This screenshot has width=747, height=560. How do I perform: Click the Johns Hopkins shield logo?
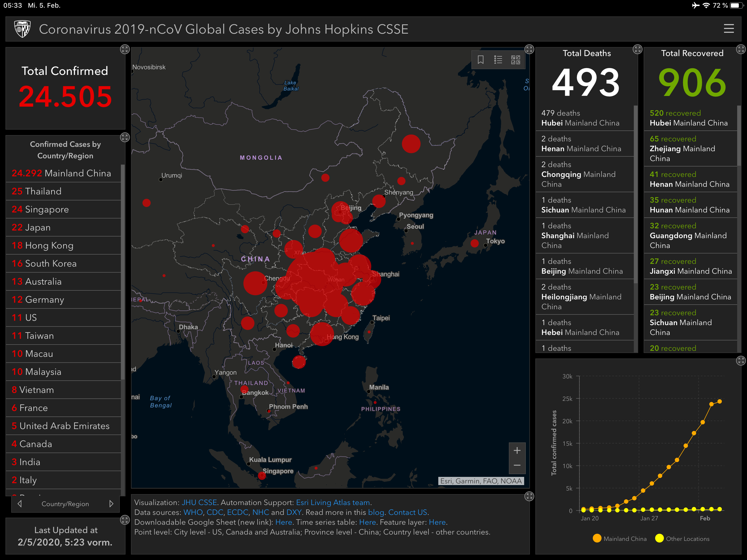22,29
